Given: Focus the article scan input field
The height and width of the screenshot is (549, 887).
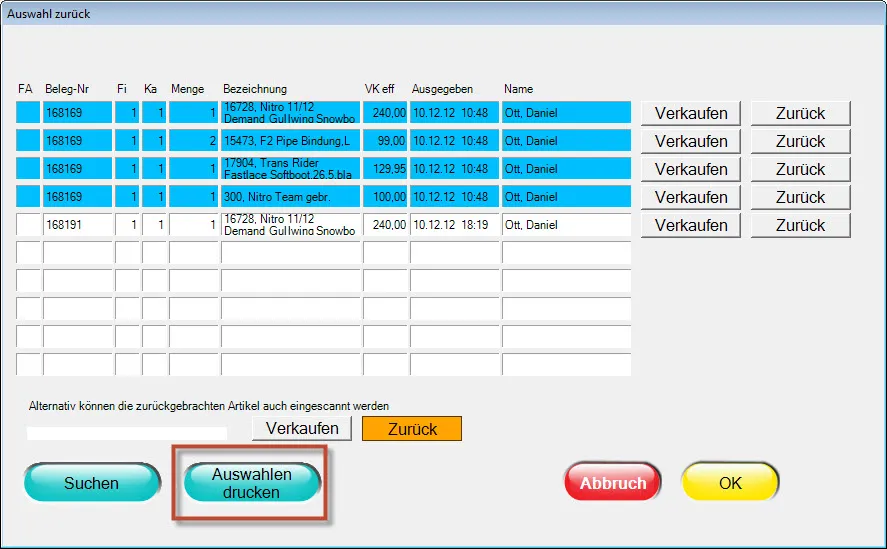Looking at the screenshot, I should pos(127,432).
